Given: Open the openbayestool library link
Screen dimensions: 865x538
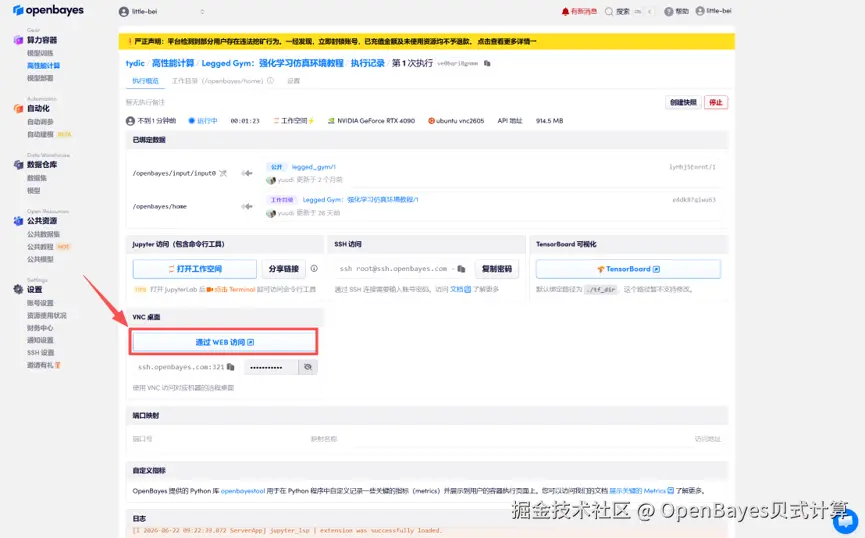Looking at the screenshot, I should tap(243, 491).
